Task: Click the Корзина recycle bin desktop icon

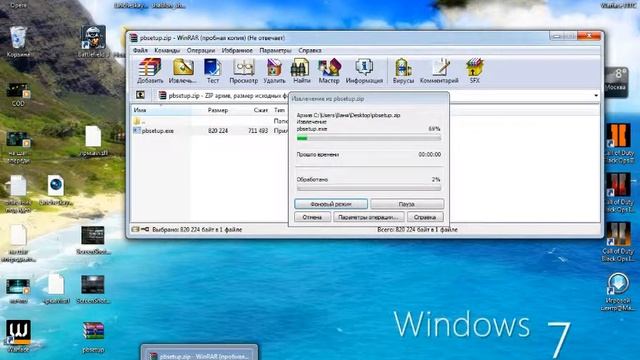Action: point(18,42)
